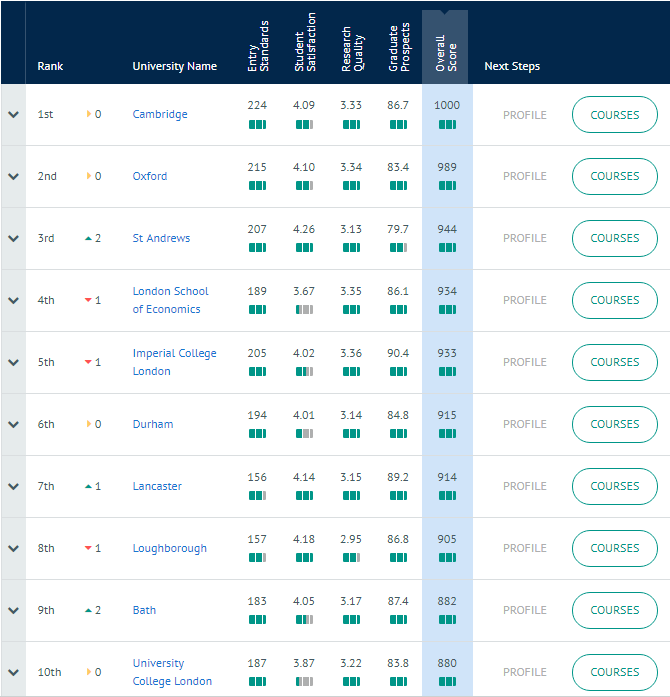This screenshot has height=697, width=670.
Task: Click COURSES button for Loughborough
Action: [x=614, y=549]
